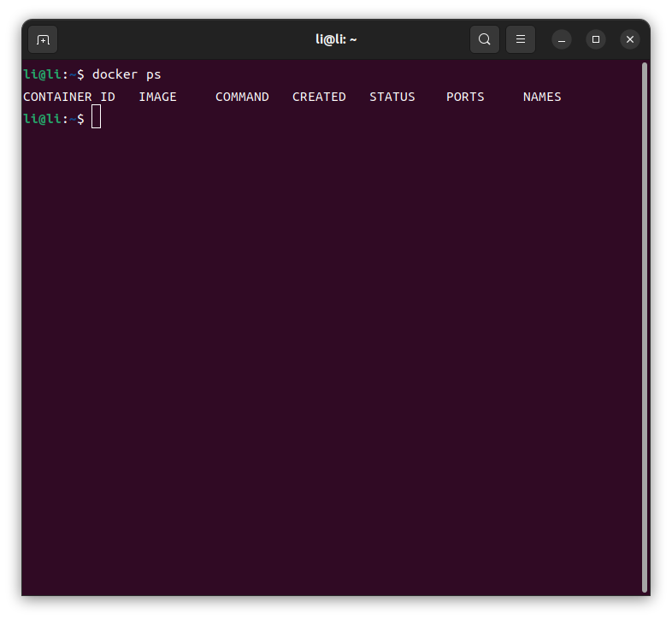
Task: Click the IMAGE column header
Action: click(x=157, y=97)
